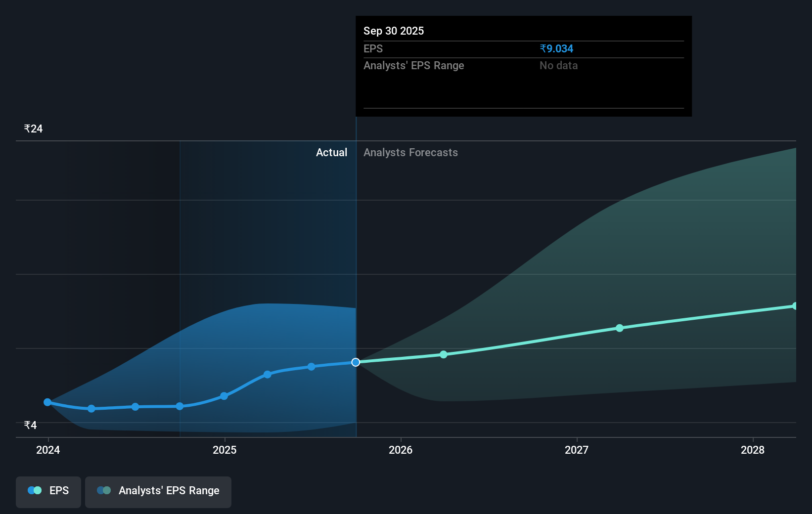812x514 pixels.
Task: Click the No data label in tooltip
Action: (558, 65)
